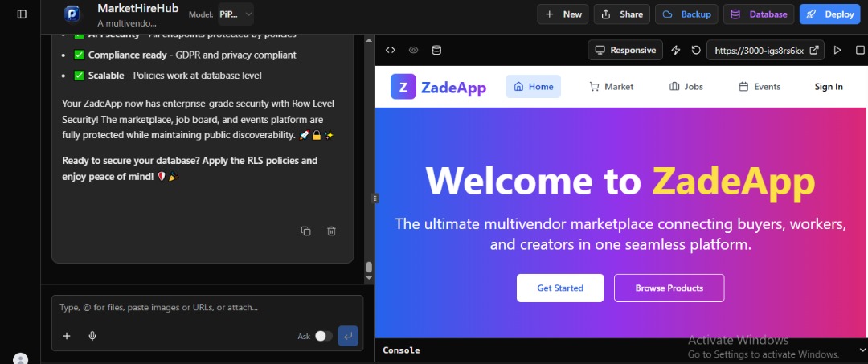This screenshot has width=868, height=364.
Task: Copy the chat message
Action: coord(305,231)
